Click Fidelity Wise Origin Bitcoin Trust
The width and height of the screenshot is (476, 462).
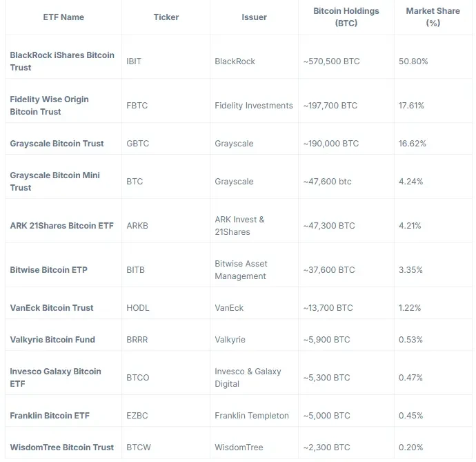[49, 106]
